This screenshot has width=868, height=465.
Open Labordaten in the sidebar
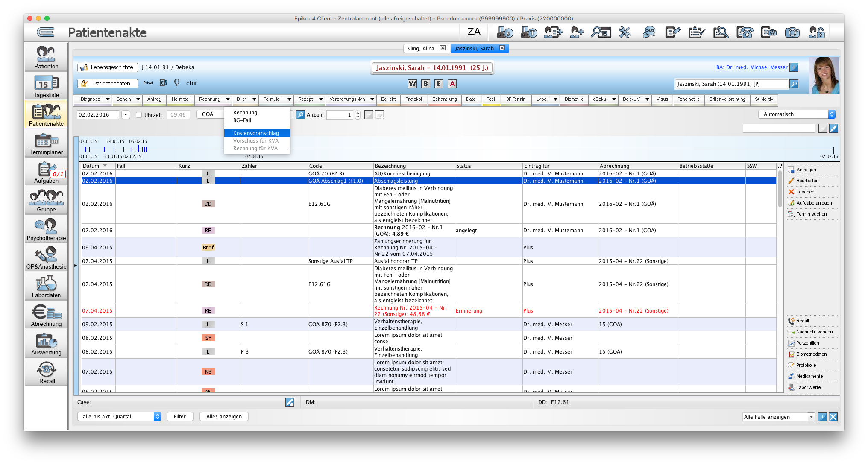tap(46, 286)
